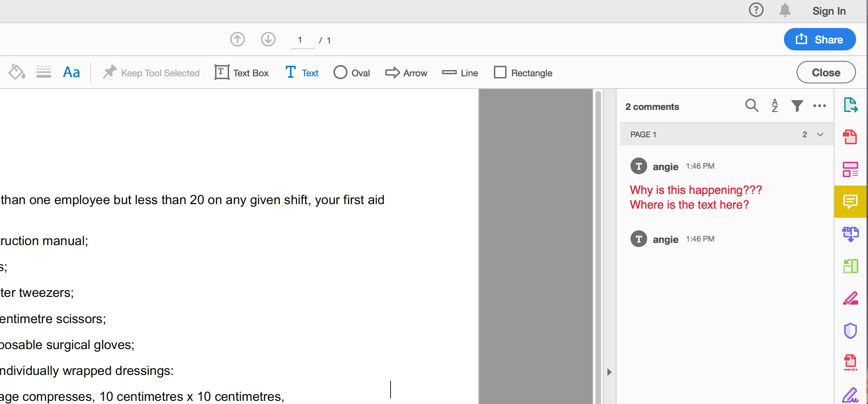Open comments options three-dot menu
868x404 pixels.
pos(819,106)
